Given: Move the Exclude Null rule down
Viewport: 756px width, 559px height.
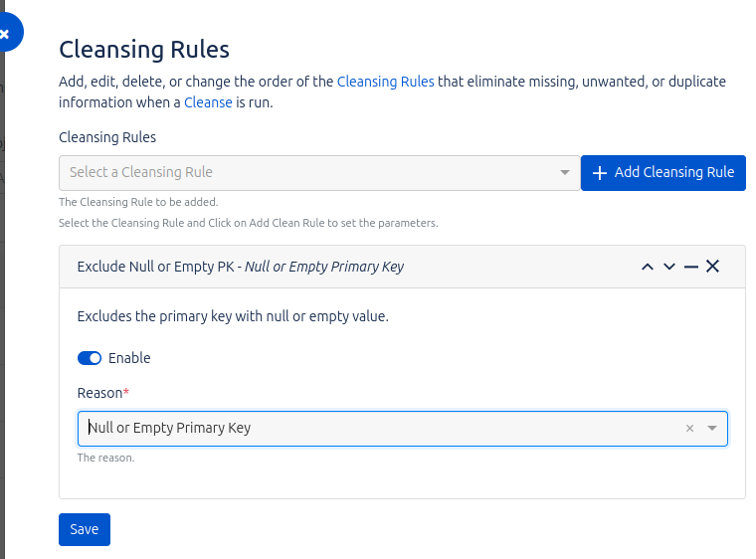Looking at the screenshot, I should click(x=669, y=267).
